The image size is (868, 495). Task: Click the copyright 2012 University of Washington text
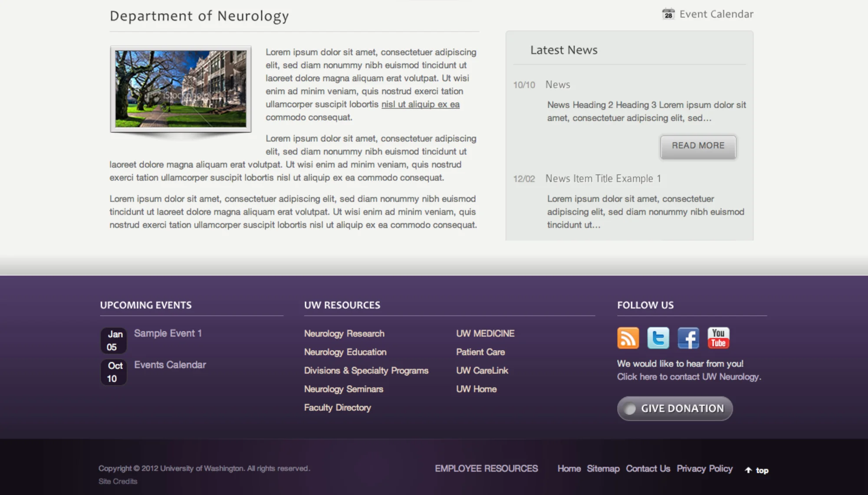tap(204, 469)
